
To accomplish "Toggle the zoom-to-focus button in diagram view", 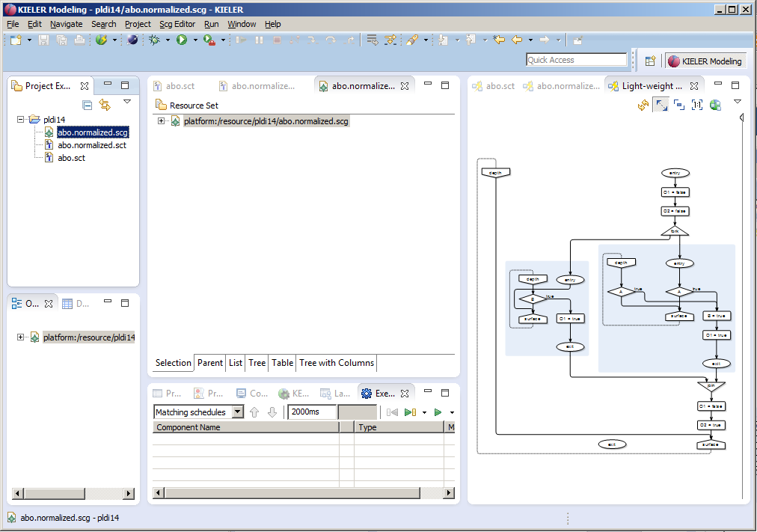I will tap(679, 106).
